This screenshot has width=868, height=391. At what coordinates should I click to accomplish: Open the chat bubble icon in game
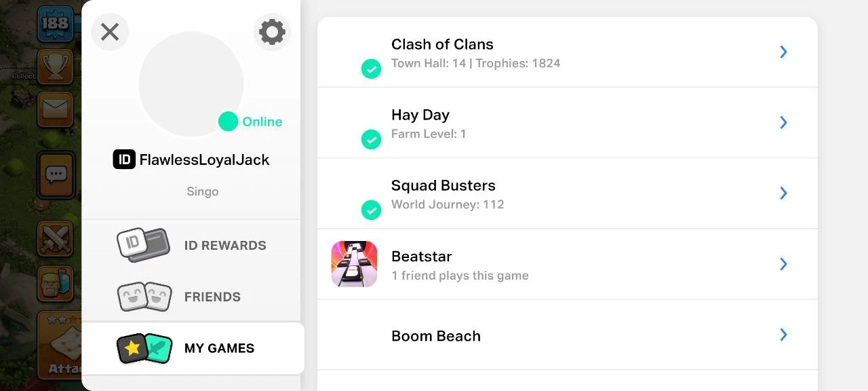(56, 175)
